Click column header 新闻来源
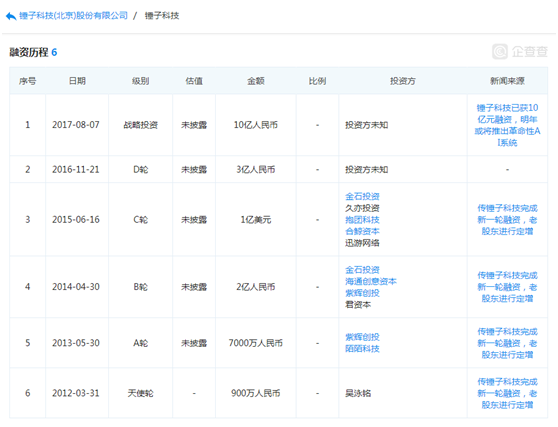Screen dimensions: 558x427 click(507, 81)
